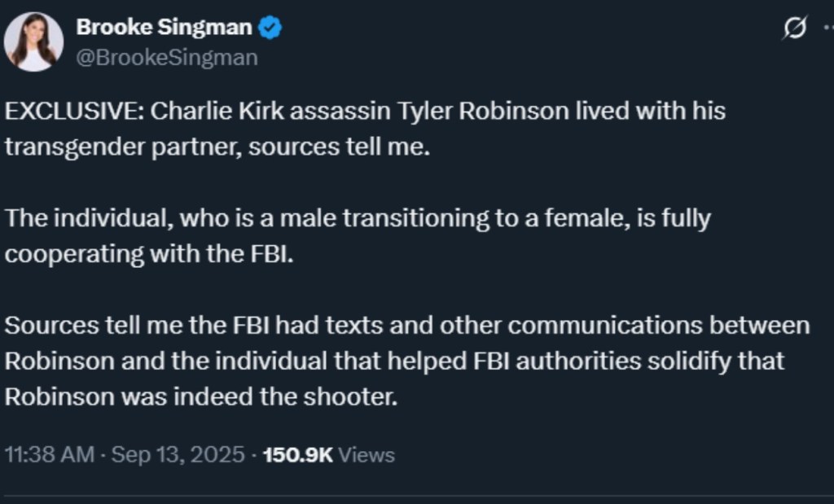Click the Brooke Singman display name
Viewport: 834px width, 504px height.
point(164,28)
